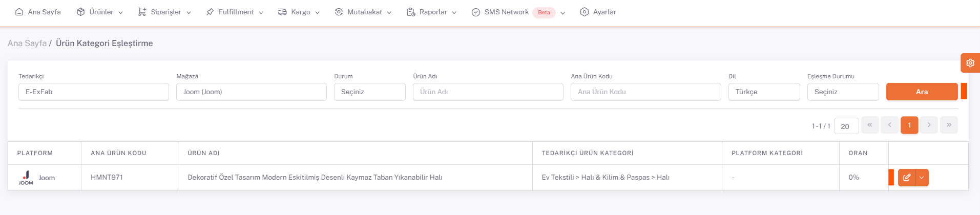Image resolution: width=980 pixels, height=215 pixels.
Task: Go to the first page arrow
Action: [x=870, y=125]
